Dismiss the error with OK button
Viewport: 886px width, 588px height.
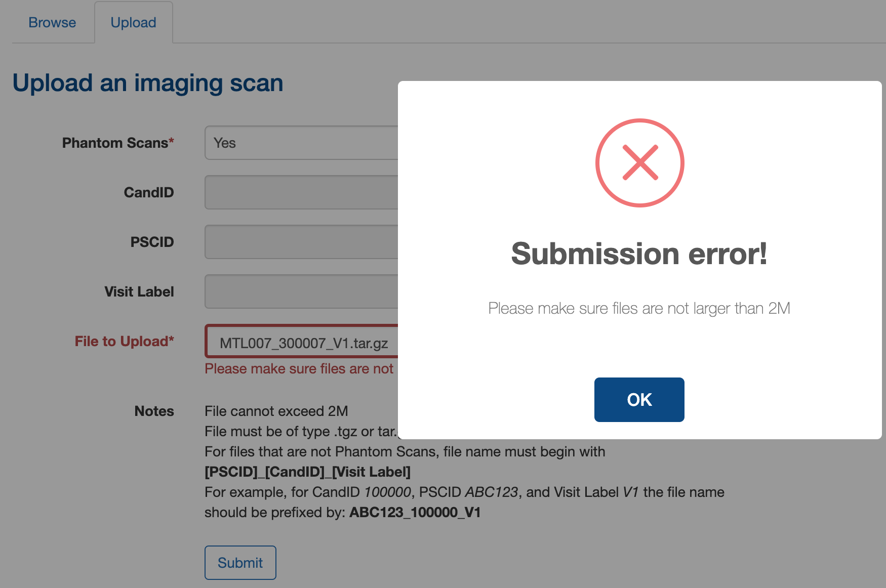[x=639, y=400]
